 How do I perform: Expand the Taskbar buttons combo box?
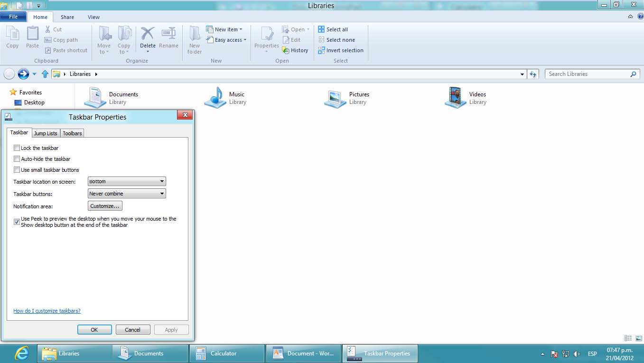point(127,194)
